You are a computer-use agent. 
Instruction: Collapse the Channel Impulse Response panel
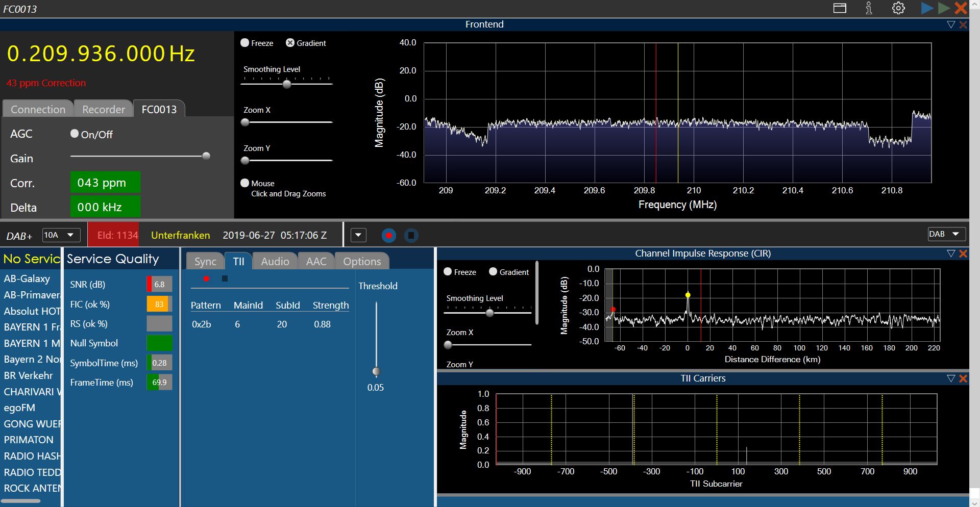[x=950, y=253]
